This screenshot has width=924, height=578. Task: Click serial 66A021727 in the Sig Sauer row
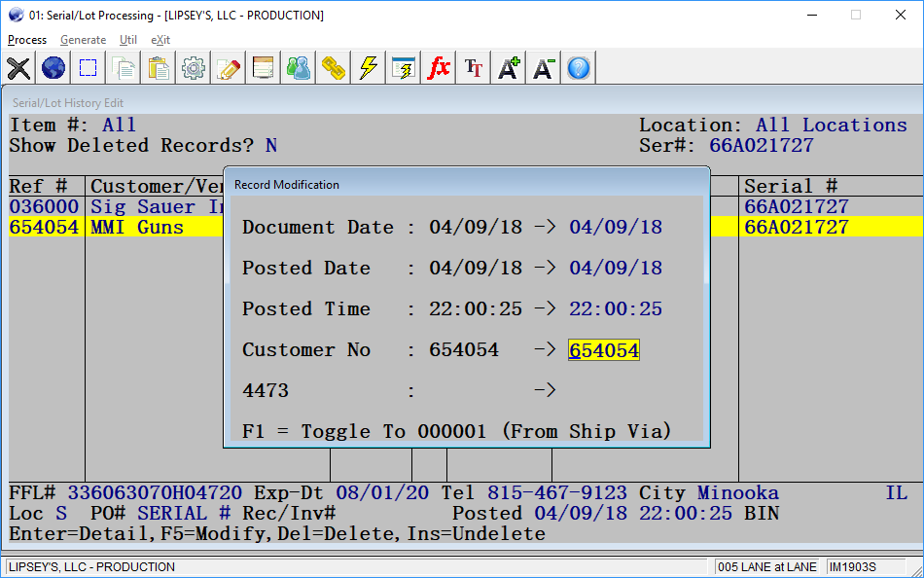click(x=797, y=207)
